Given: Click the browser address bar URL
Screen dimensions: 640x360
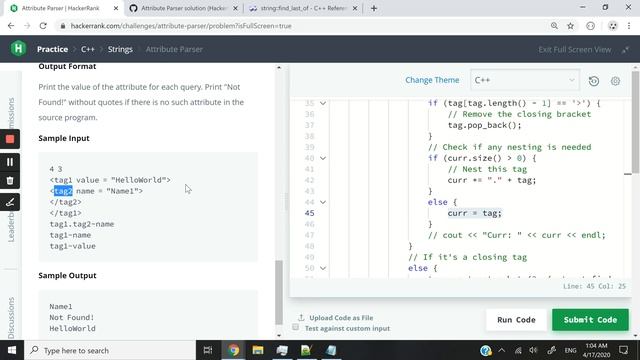Looking at the screenshot, I should [x=181, y=26].
